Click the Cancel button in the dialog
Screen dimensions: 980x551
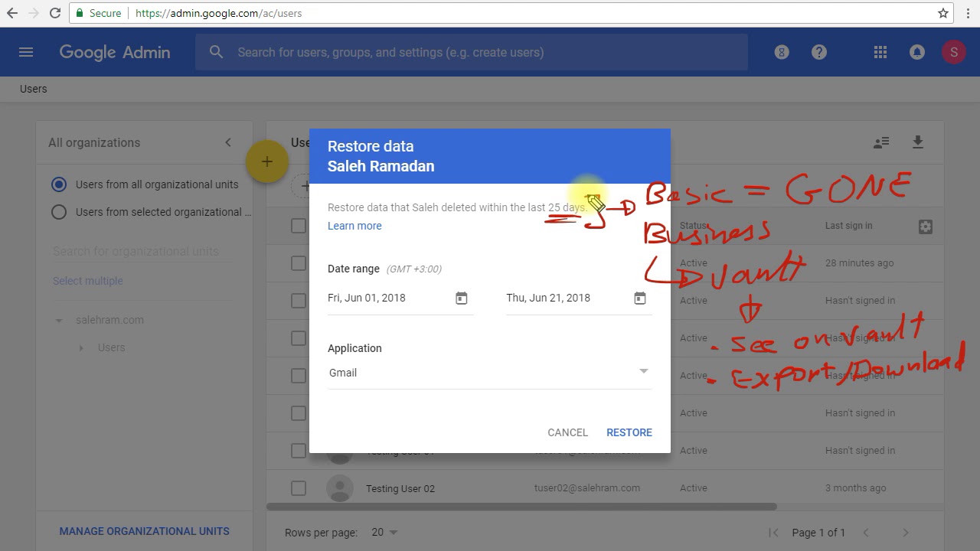tap(567, 432)
